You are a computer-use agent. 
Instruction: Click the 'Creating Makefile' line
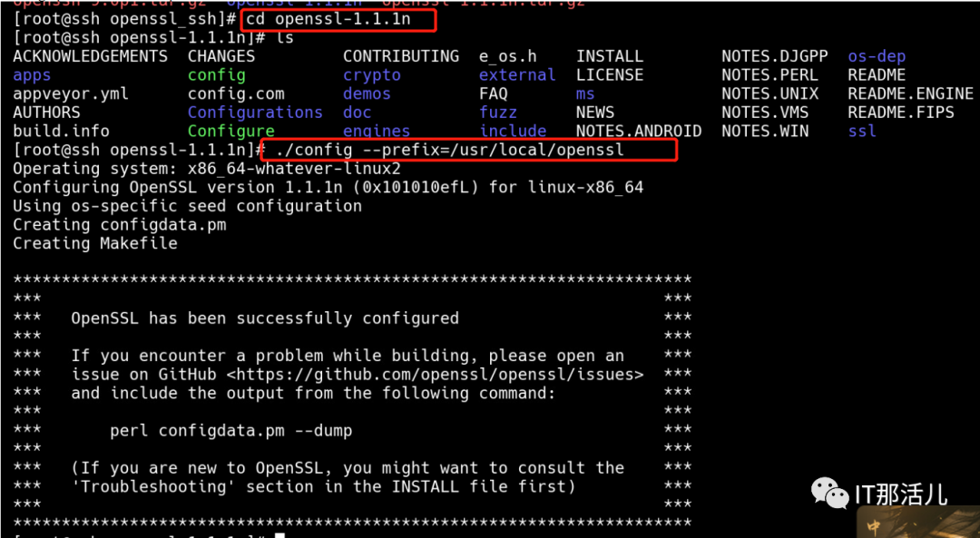click(x=95, y=244)
